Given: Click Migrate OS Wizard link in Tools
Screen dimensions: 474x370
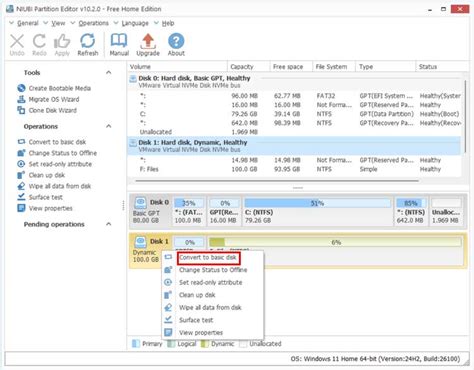Looking at the screenshot, I should 54,99.
